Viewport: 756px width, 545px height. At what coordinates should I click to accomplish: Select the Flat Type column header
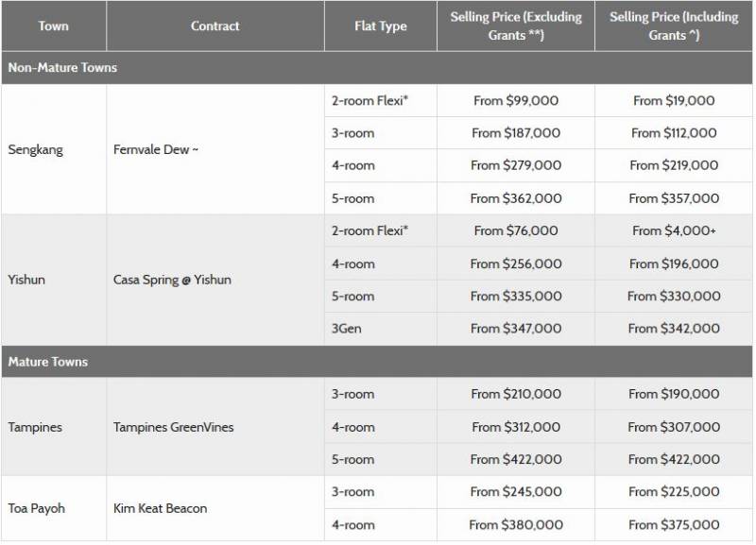pyautogui.click(x=380, y=26)
